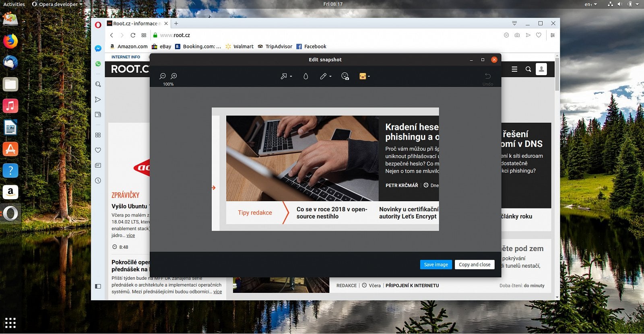Open the keyboard language indicator menu
This screenshot has height=334, width=644.
click(591, 4)
